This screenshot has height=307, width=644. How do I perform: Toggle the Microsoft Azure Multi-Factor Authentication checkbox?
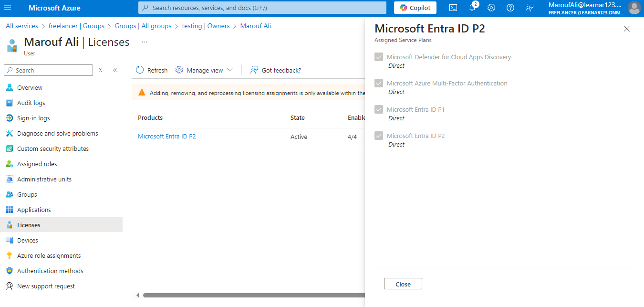pyautogui.click(x=378, y=83)
